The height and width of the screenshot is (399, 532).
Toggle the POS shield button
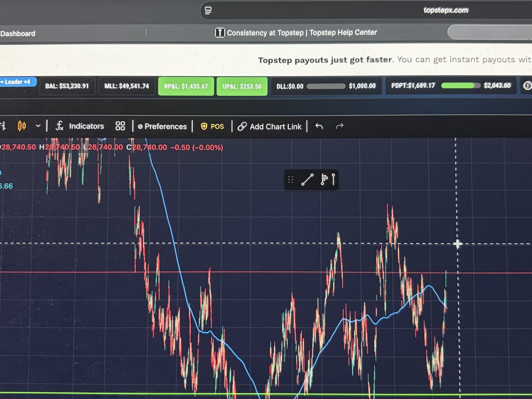[212, 126]
